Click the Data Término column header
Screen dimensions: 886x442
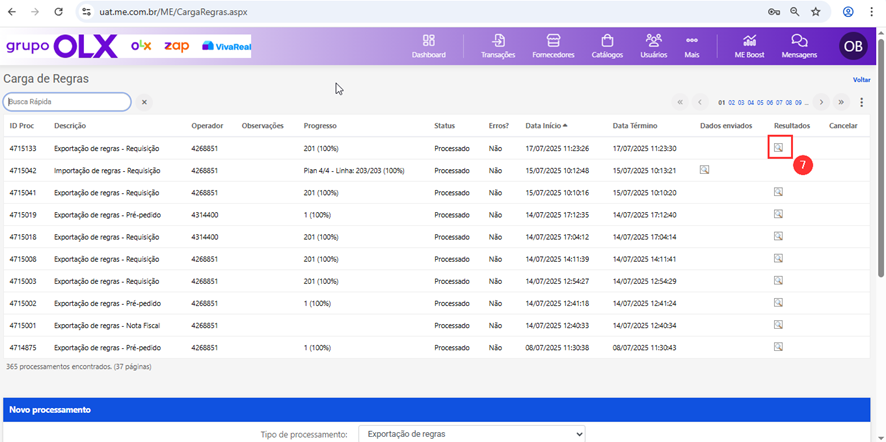point(635,125)
